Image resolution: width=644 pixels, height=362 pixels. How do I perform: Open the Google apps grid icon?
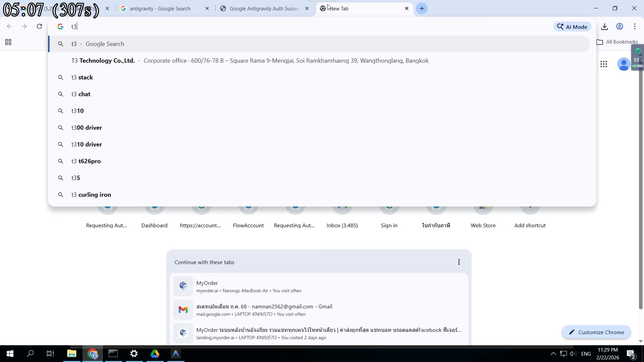pos(604,64)
